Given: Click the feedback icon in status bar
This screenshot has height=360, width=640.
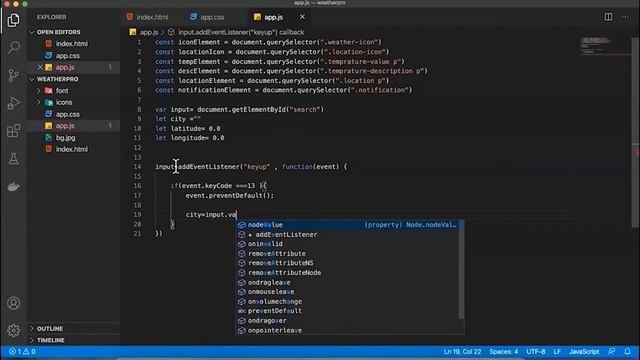Looking at the screenshot, I should (611, 351).
